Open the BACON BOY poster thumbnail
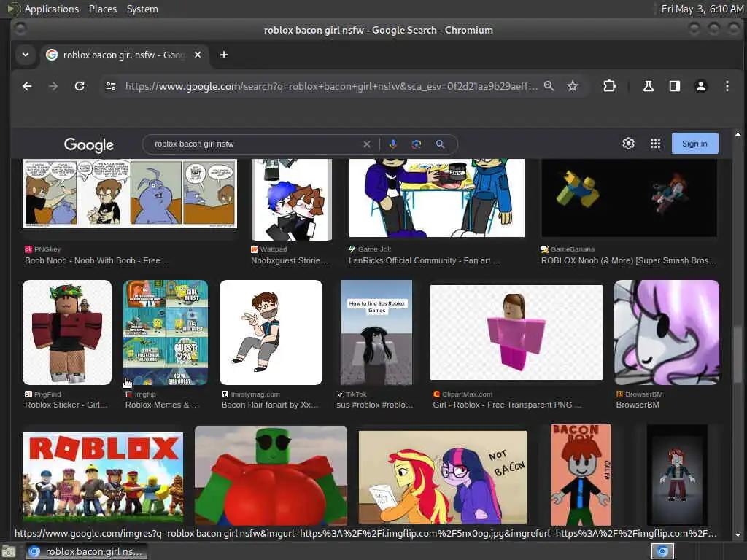747x560 pixels. pyautogui.click(x=581, y=475)
